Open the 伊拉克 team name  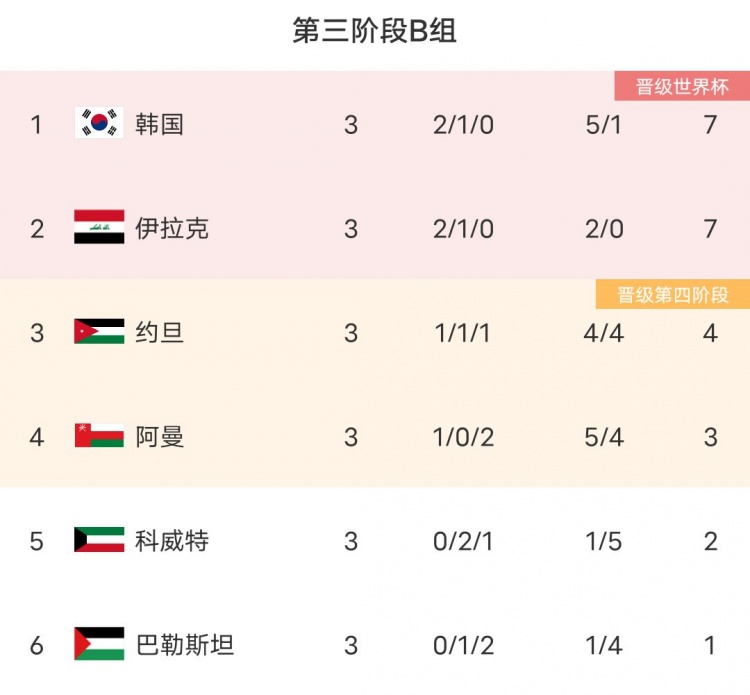pos(172,228)
